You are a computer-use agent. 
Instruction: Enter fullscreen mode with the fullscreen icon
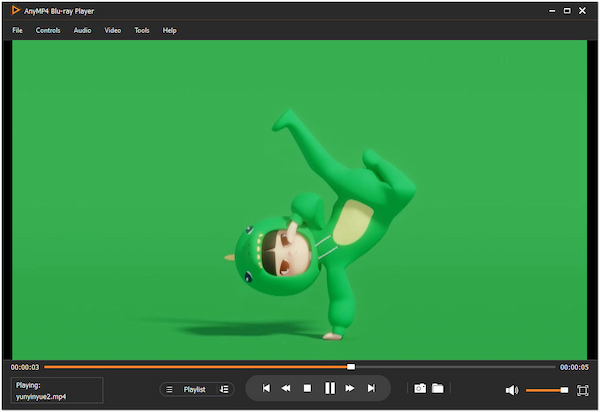pos(583,390)
